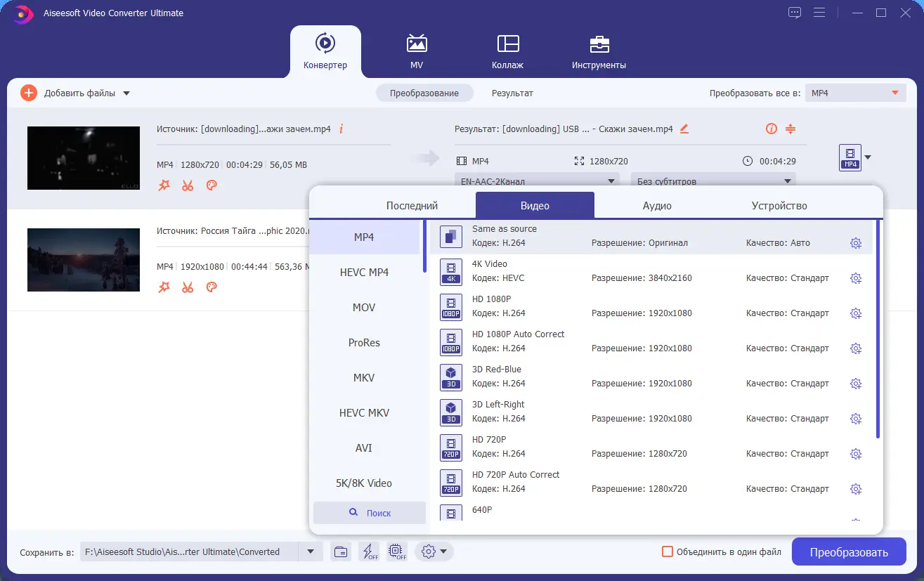Open the Преобразовать все в dropdown

pyautogui.click(x=855, y=92)
